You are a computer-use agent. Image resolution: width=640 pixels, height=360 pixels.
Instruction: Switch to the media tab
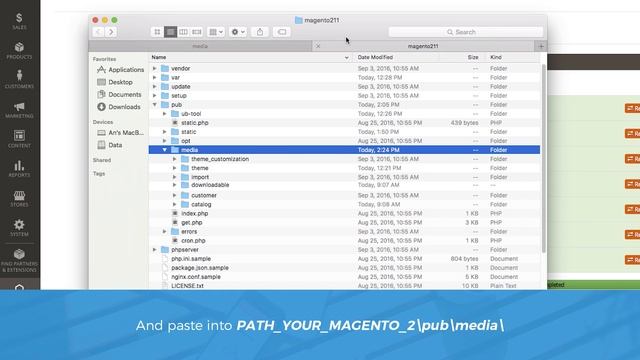(200, 46)
